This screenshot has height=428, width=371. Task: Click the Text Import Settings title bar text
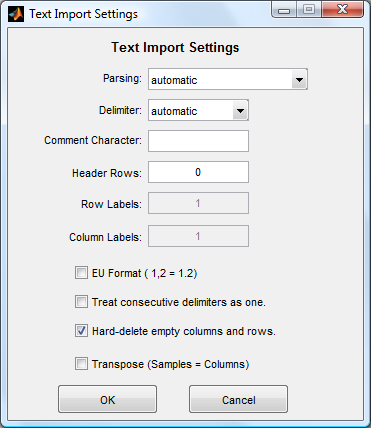coord(83,14)
